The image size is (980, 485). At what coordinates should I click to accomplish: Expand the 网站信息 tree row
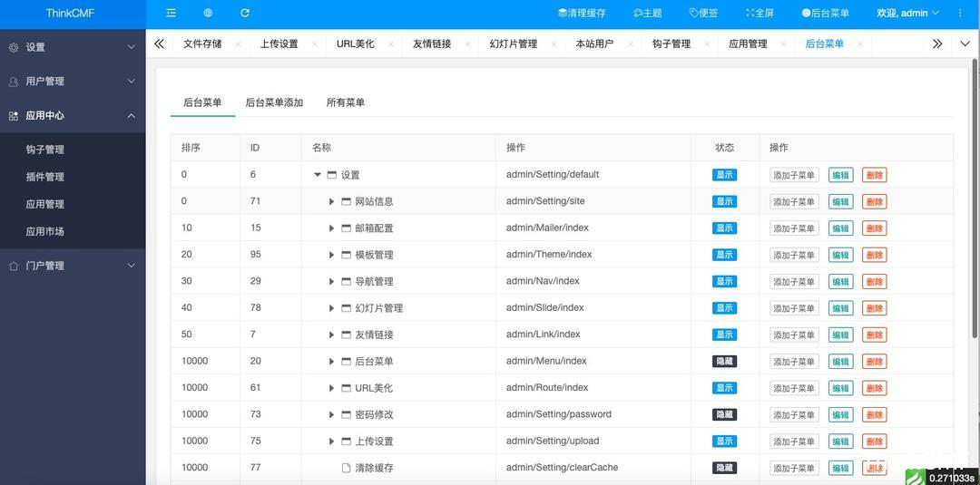point(332,201)
